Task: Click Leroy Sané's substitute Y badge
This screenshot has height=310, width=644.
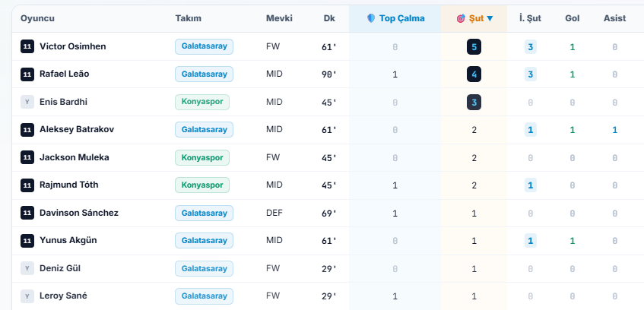Action: (x=27, y=296)
